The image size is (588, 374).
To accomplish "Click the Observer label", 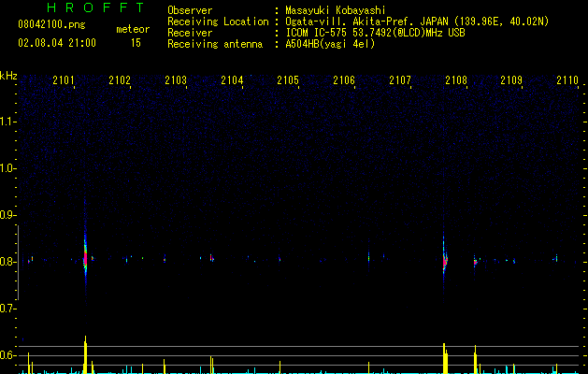I will pyautogui.click(x=190, y=10).
